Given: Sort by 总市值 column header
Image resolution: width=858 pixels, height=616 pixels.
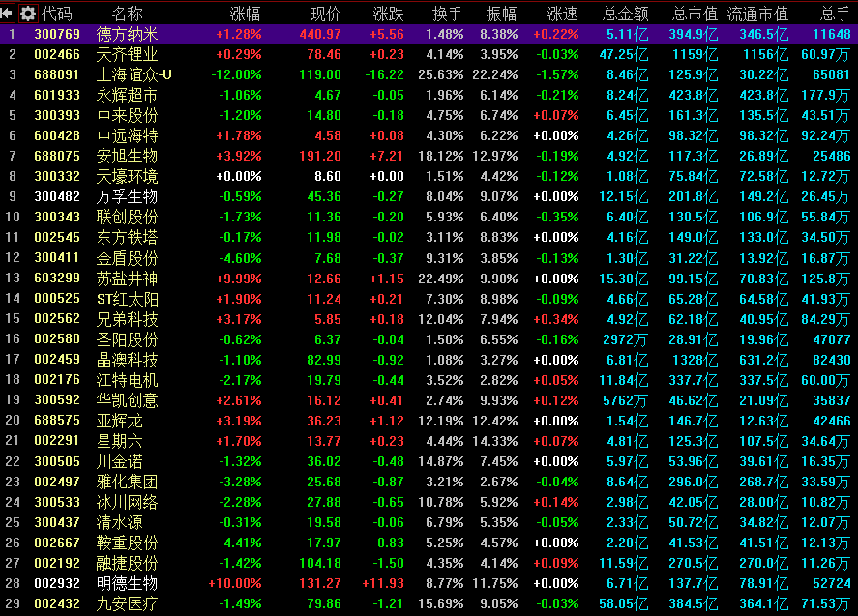Looking at the screenshot, I should click(x=695, y=14).
